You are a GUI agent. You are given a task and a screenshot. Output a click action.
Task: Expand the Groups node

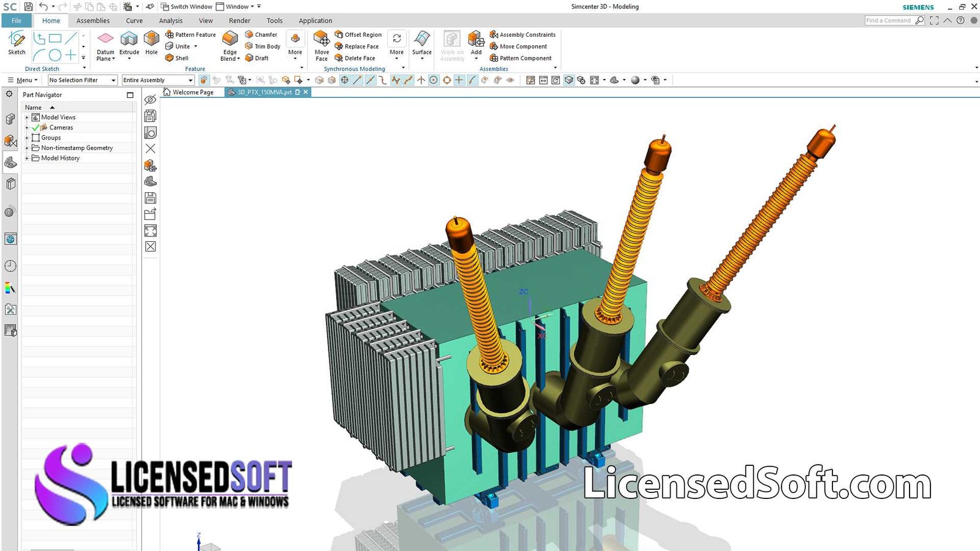26,138
